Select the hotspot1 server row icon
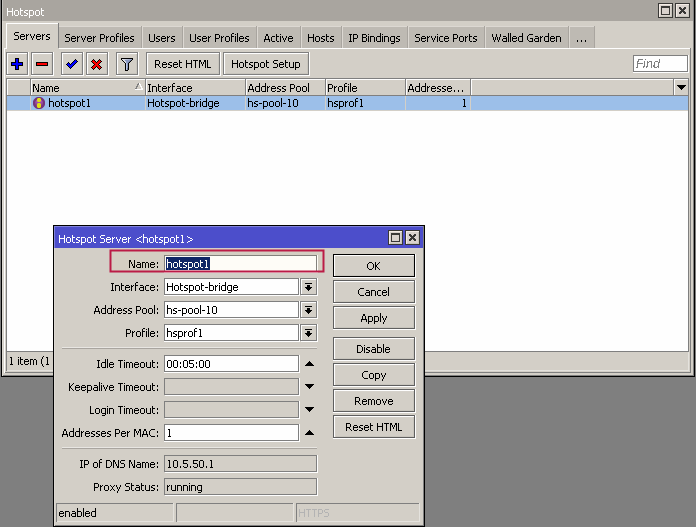 click(39, 103)
